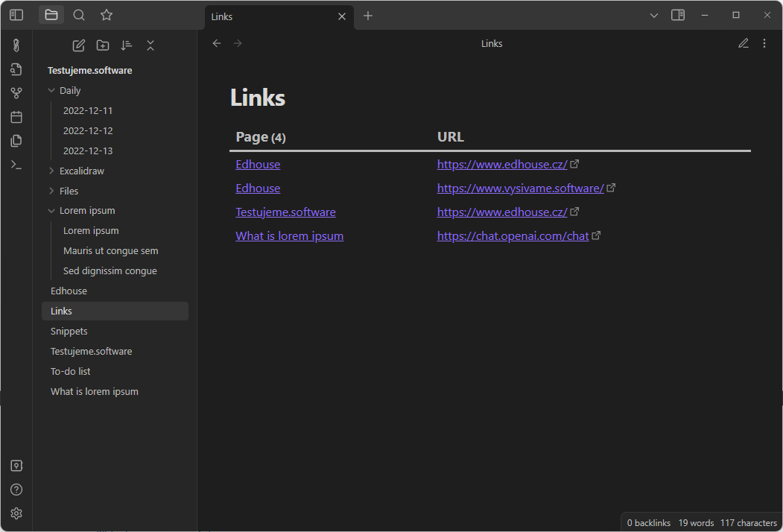Change the file explorer sort order

[127, 45]
